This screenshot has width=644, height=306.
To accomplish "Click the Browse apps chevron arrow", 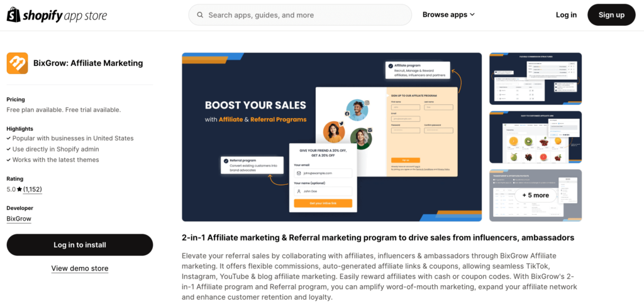I will (x=472, y=15).
